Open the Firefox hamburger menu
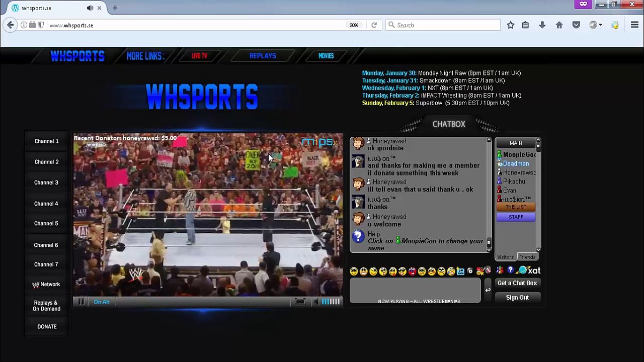 click(634, 25)
